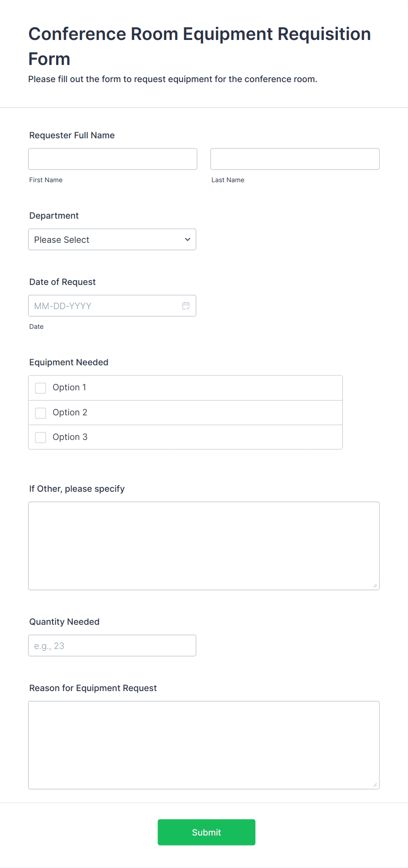Click inside Reason for Equipment Request textarea
408x868 pixels.
204,746
